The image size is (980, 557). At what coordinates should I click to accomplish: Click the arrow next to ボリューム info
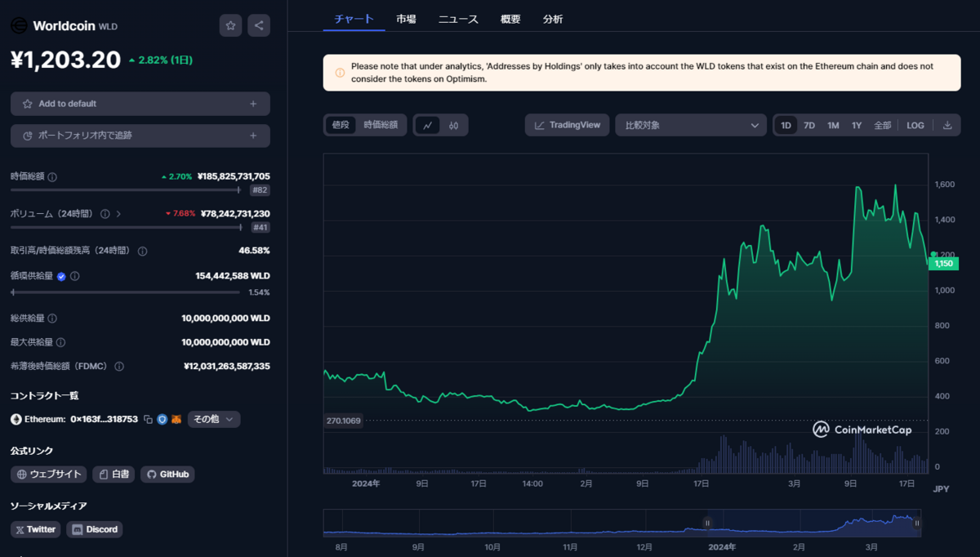(119, 214)
